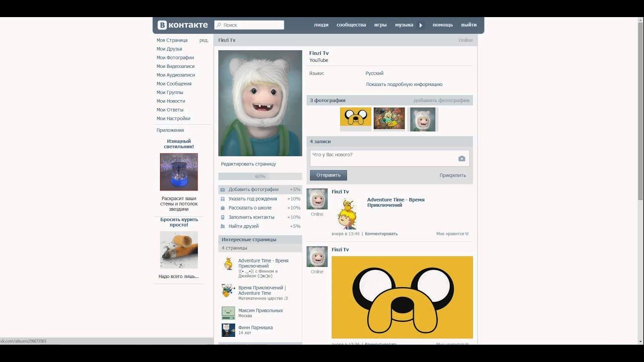This screenshot has width=644, height=362.
Task: Click Комментировать under the first post
Action: pyautogui.click(x=381, y=234)
